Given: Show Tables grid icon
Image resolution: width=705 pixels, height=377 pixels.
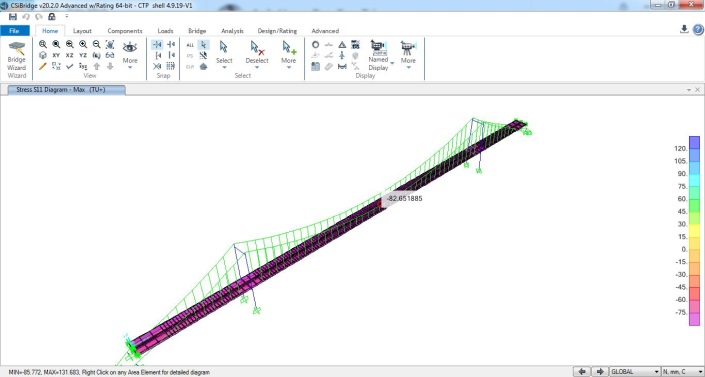Looking at the screenshot, I should (316, 66).
